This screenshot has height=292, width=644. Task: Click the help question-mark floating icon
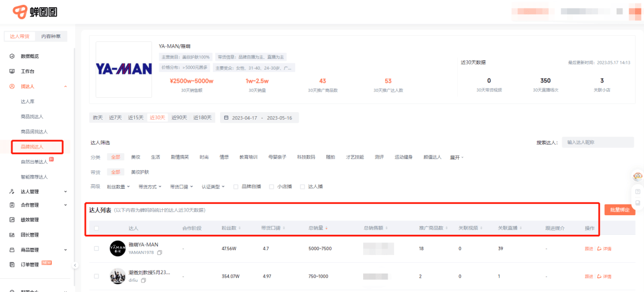[638, 192]
